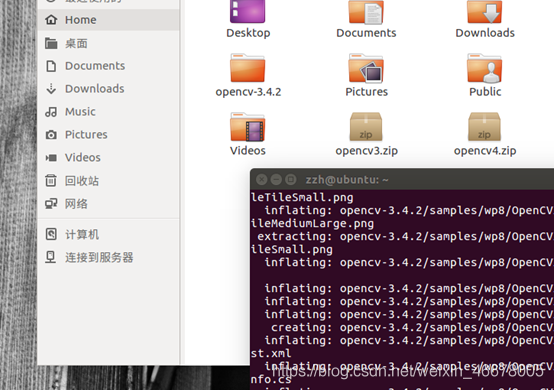The image size is (554, 390).
Task: Click the 'creating:' terminal output line
Action: 412,327
